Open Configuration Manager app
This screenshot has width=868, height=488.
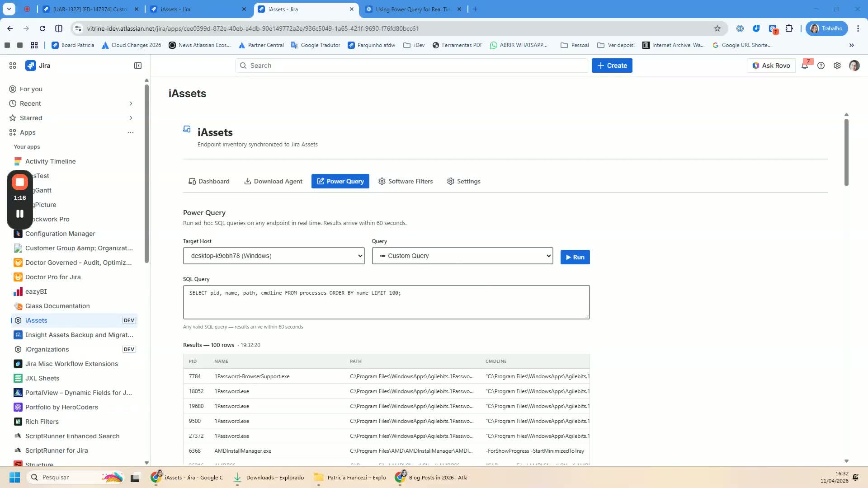60,234
